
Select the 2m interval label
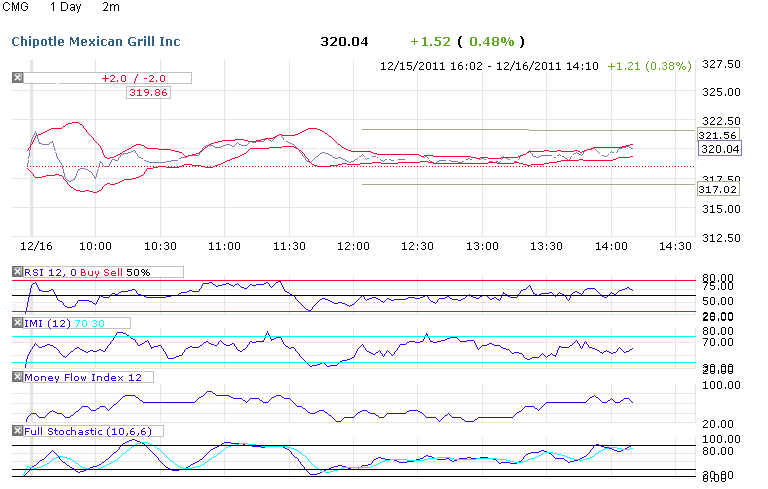[111, 7]
